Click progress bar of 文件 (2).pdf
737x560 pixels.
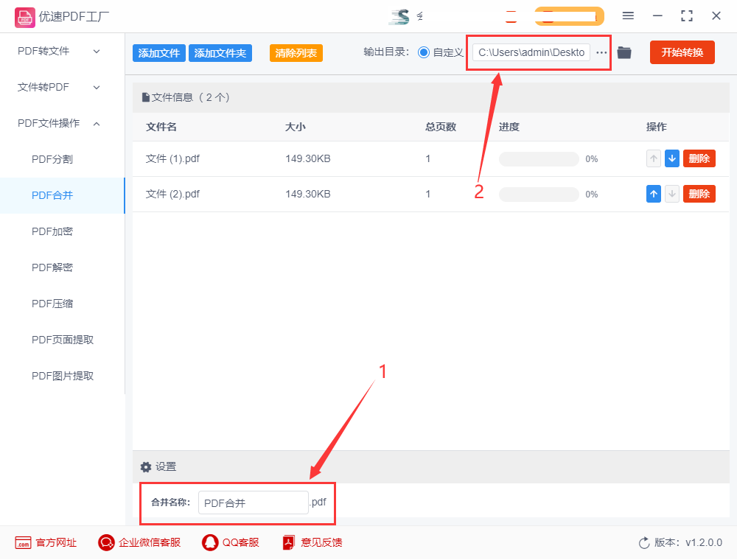[539, 194]
